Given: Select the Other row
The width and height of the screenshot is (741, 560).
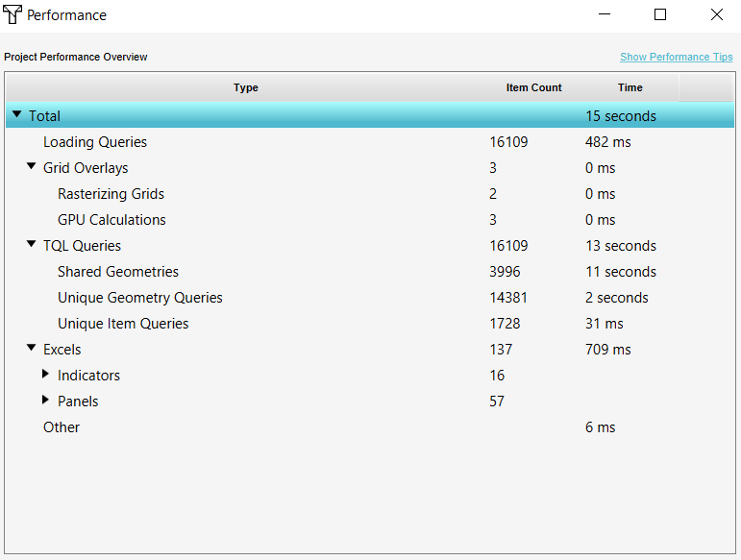Looking at the screenshot, I should point(62,427).
